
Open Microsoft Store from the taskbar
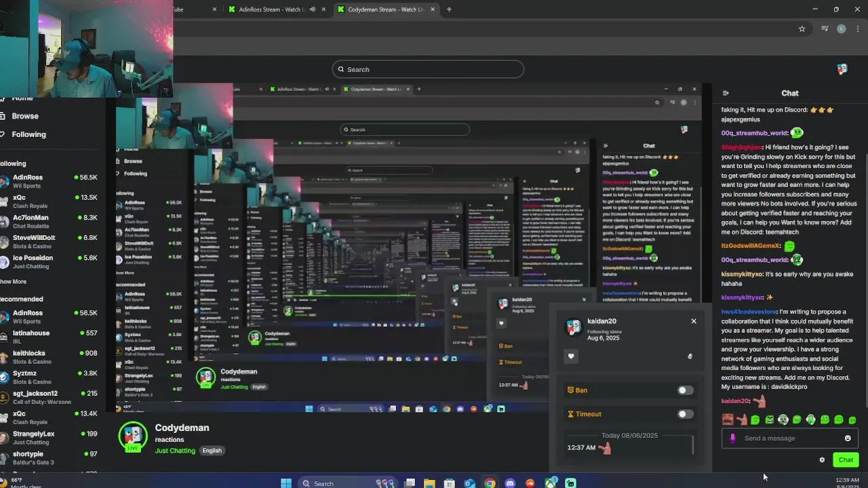coord(449,483)
